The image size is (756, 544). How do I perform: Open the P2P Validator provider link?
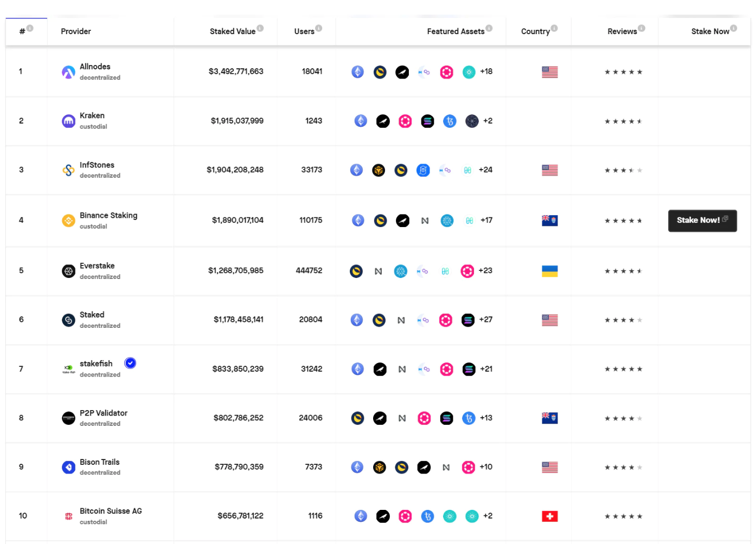tap(104, 413)
